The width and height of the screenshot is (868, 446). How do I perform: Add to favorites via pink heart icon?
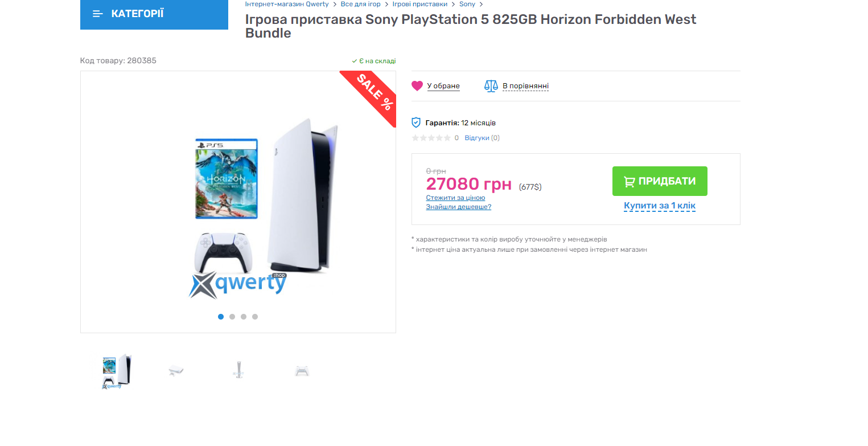[417, 86]
